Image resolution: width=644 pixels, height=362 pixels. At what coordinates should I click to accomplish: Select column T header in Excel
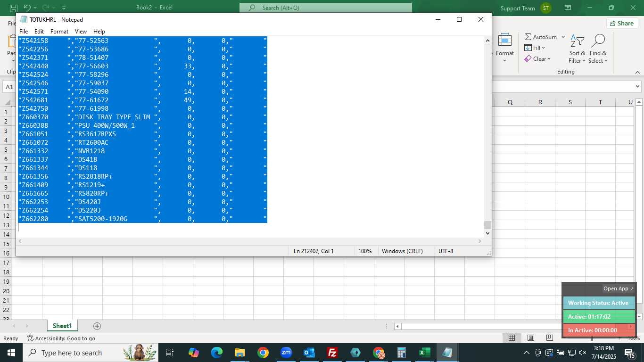point(600,102)
